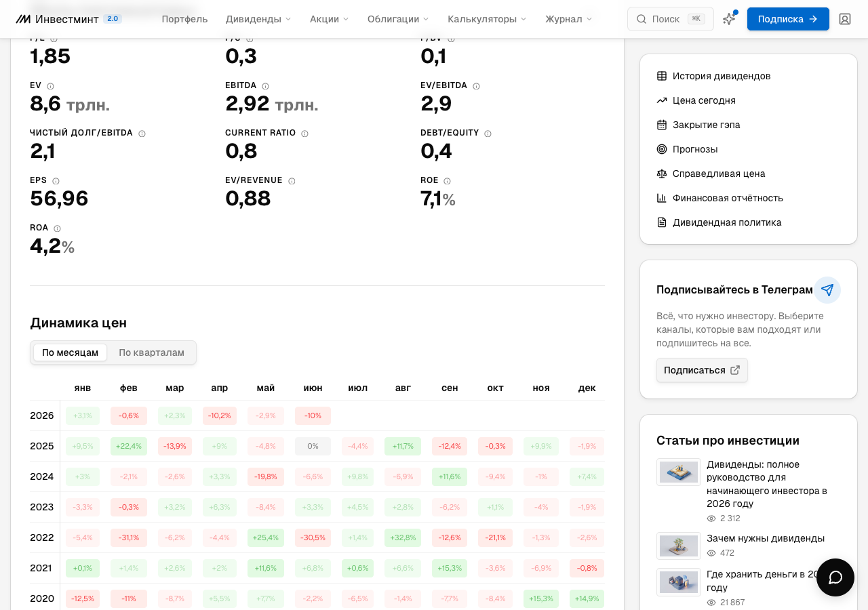
Task: Click the 2025 мар cell -13,9%
Action: tap(175, 446)
